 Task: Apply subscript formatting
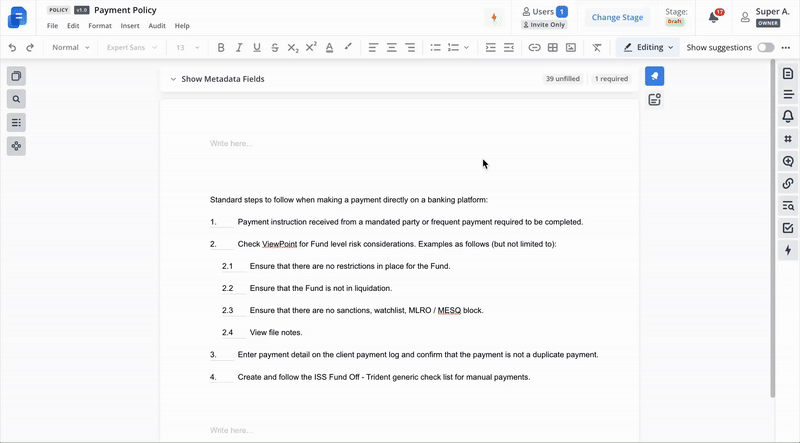coord(293,47)
